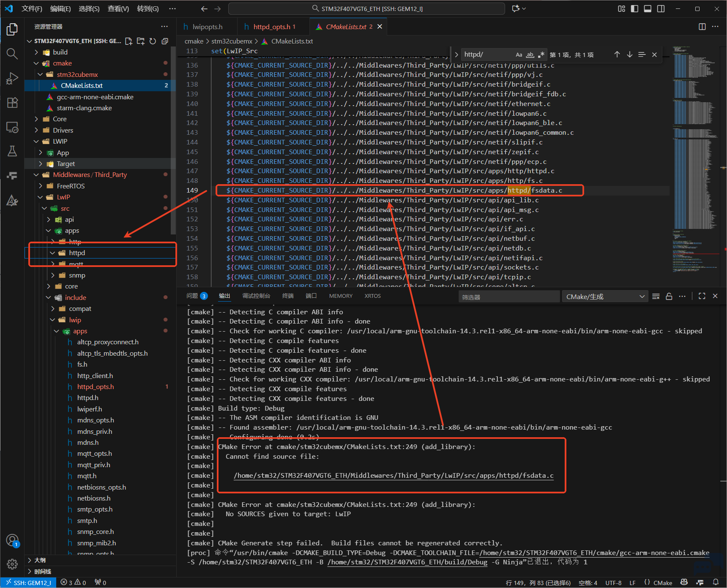Viewport: 727px width, 588px height.
Task: Open Run and Debug view
Action: [x=12, y=78]
